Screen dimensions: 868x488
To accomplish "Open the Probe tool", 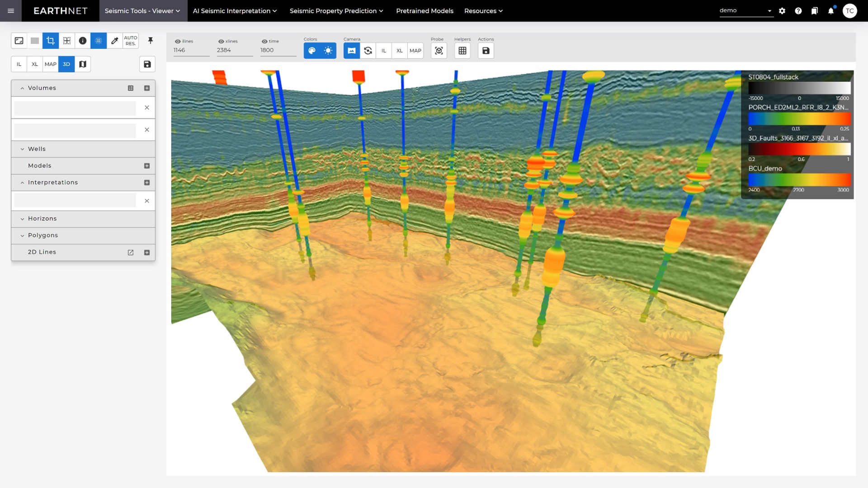I will click(x=438, y=51).
